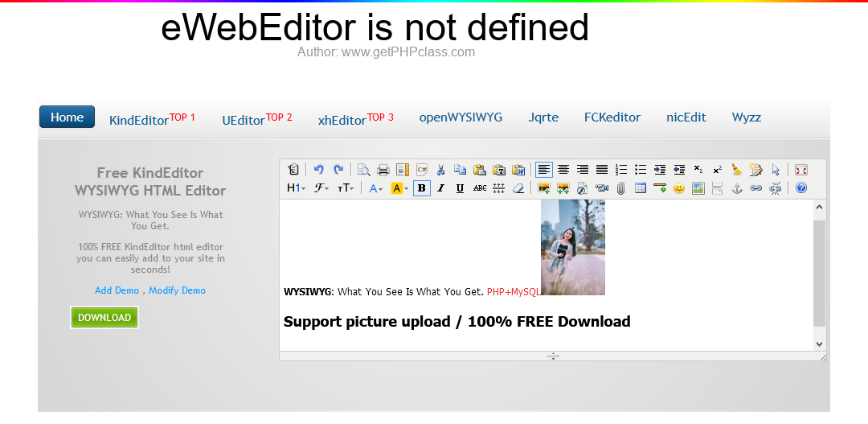Insert code with the C# icon
This screenshot has height=424, width=868.
click(422, 170)
